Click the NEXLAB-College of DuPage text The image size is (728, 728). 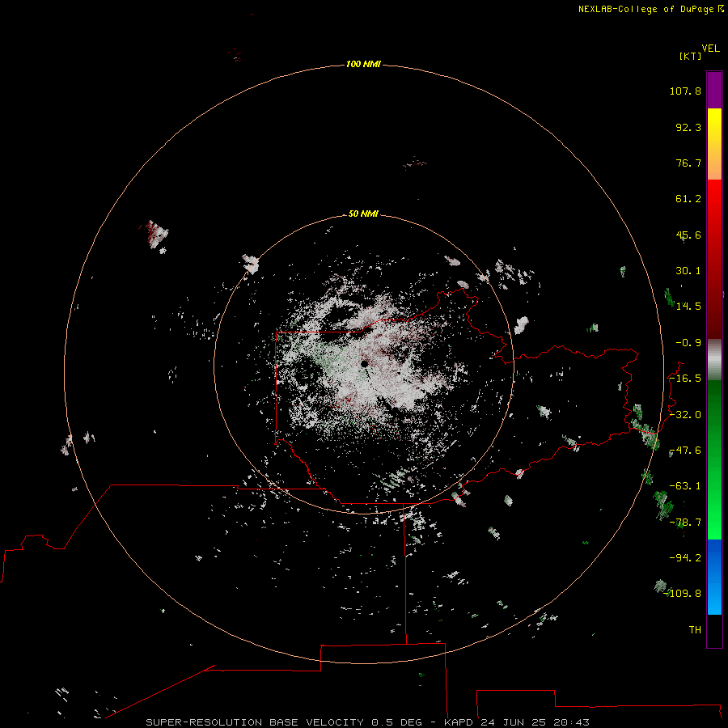tap(645, 9)
